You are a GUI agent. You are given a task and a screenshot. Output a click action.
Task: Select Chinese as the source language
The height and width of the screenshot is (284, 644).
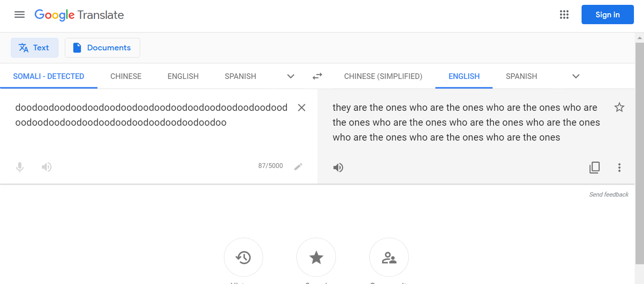point(126,76)
